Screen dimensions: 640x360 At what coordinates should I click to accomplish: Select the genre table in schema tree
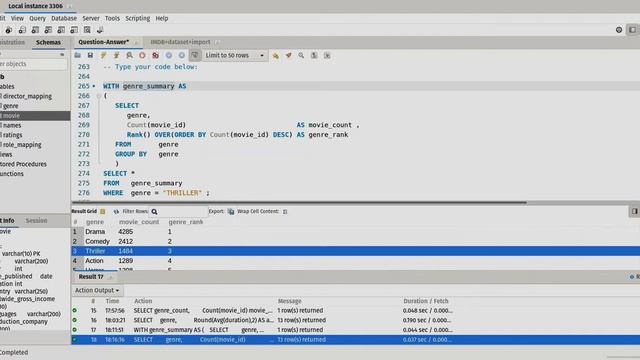pos(11,106)
